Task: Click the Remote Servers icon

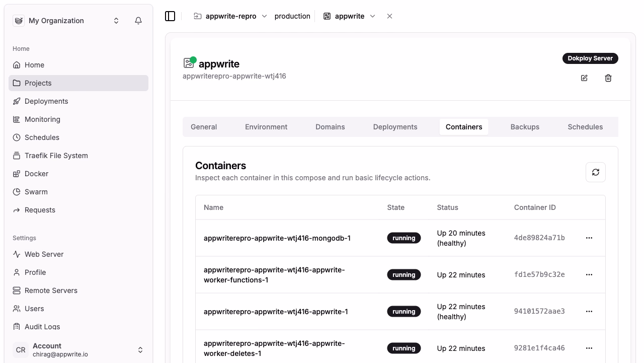Action: pos(17,291)
